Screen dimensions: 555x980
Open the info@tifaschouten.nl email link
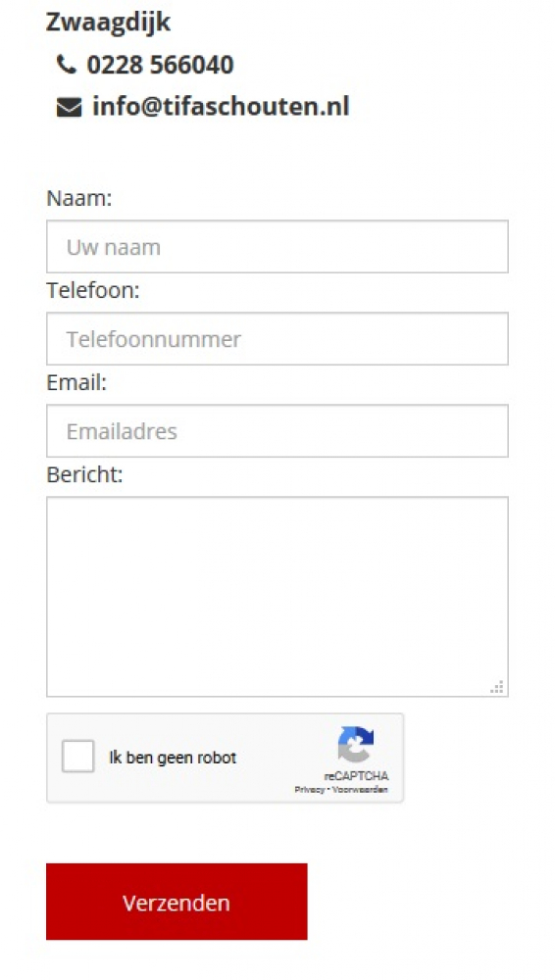[x=221, y=106]
